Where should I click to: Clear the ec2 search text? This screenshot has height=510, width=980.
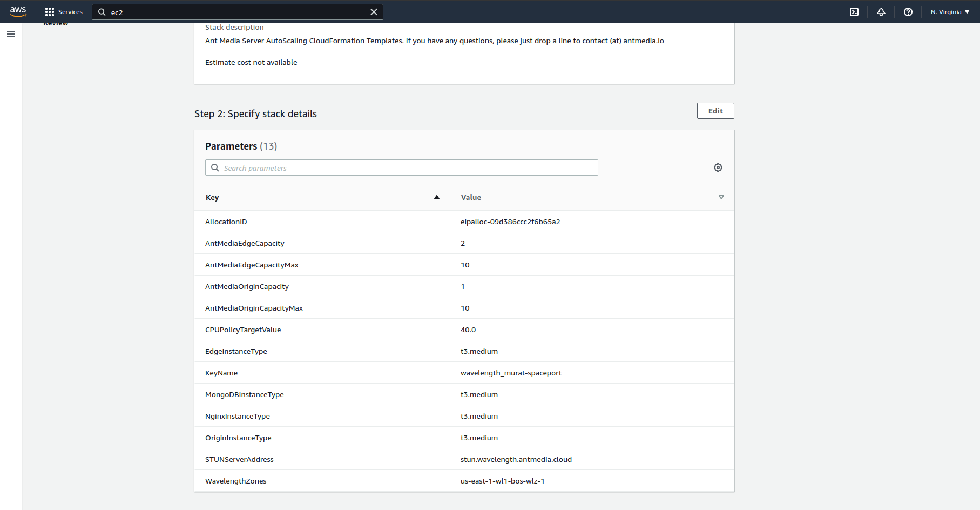(x=374, y=12)
